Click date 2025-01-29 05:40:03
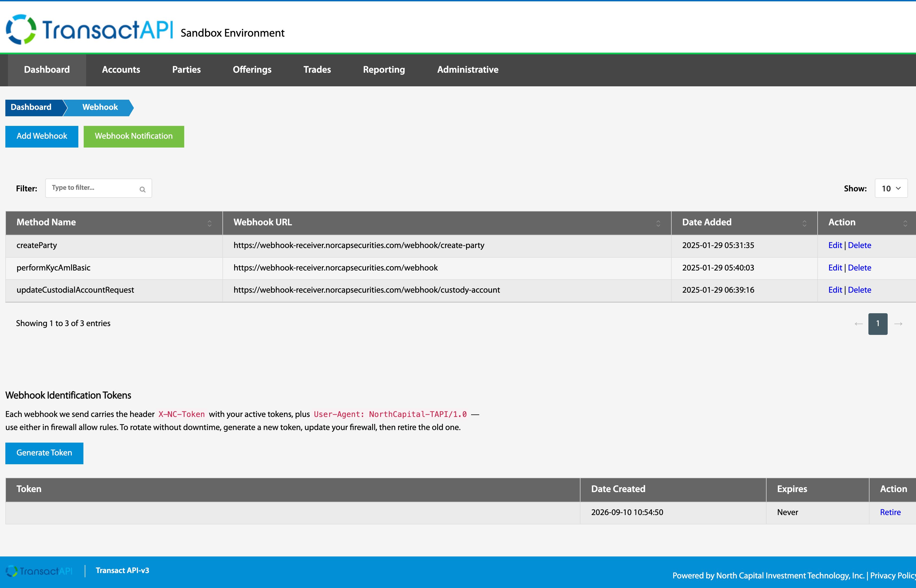 click(x=718, y=268)
